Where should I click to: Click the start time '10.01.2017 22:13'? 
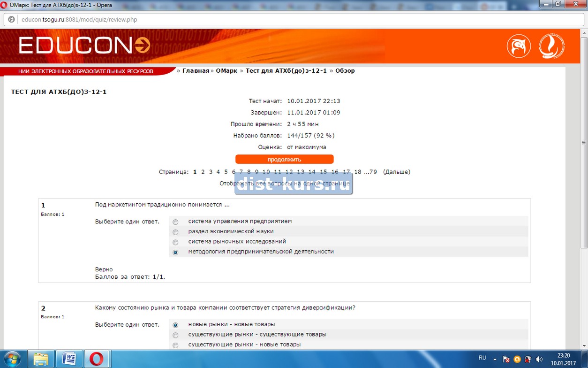314,101
